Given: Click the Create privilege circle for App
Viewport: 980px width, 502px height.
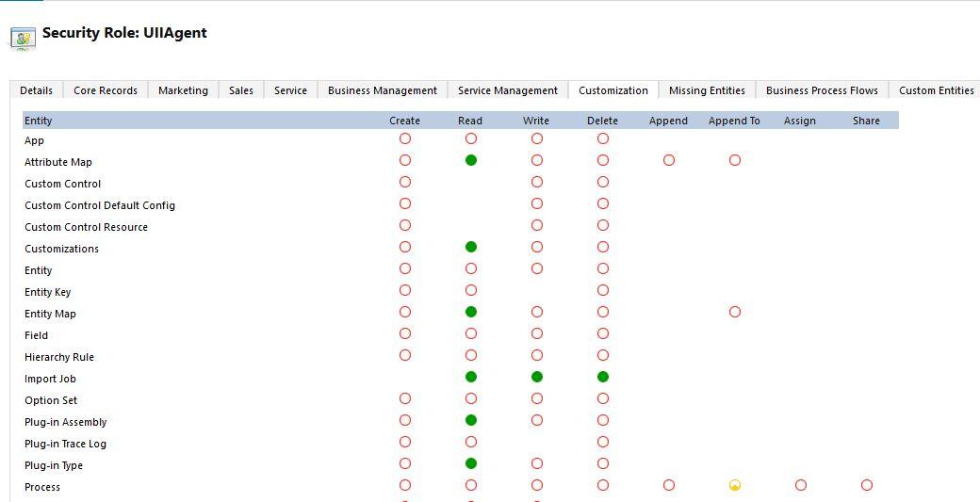Looking at the screenshot, I should tap(405, 138).
